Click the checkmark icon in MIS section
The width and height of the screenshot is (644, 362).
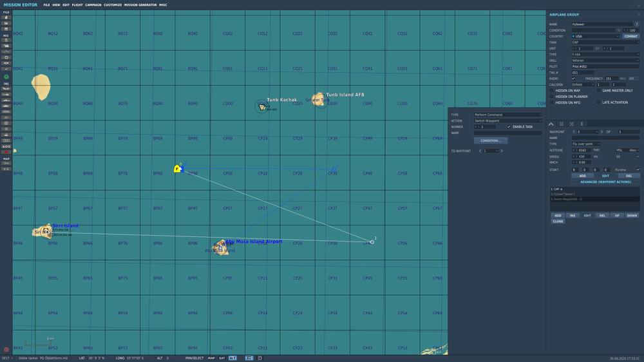(6, 69)
